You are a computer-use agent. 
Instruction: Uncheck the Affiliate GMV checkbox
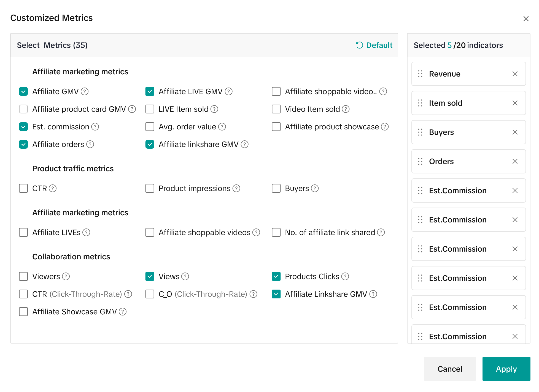point(23,91)
